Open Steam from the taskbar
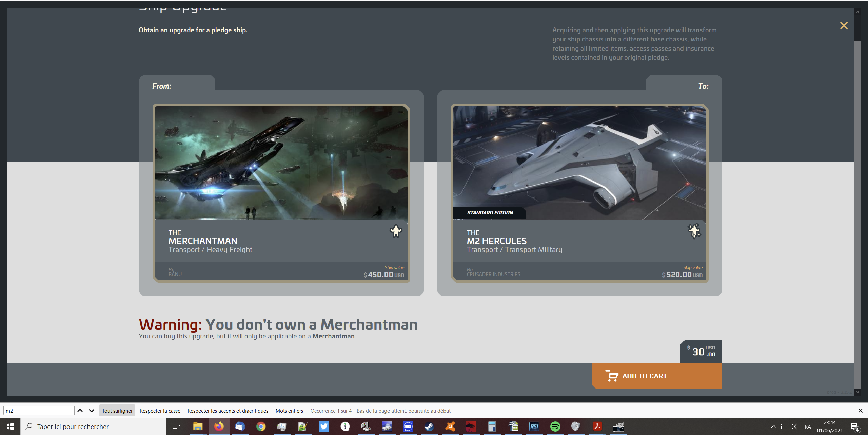 point(429,427)
